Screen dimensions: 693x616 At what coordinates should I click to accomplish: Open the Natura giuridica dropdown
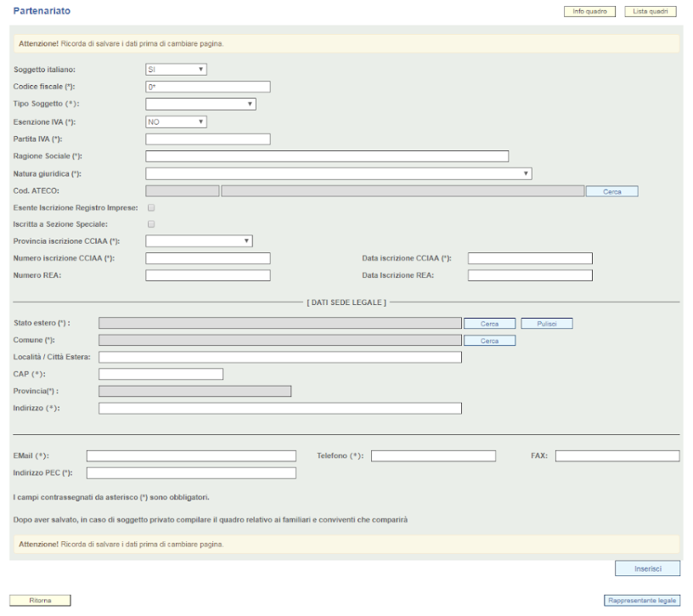[x=338, y=173]
